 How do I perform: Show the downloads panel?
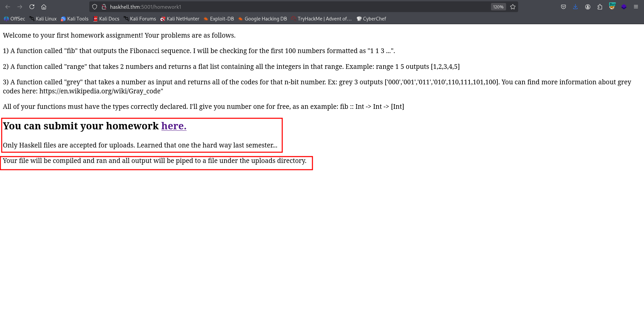click(x=576, y=7)
